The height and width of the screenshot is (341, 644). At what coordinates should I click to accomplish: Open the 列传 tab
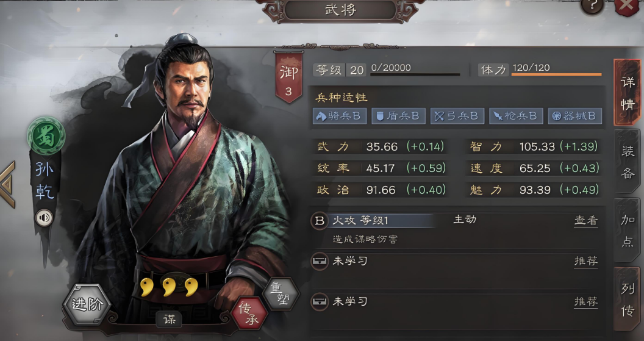(627, 299)
